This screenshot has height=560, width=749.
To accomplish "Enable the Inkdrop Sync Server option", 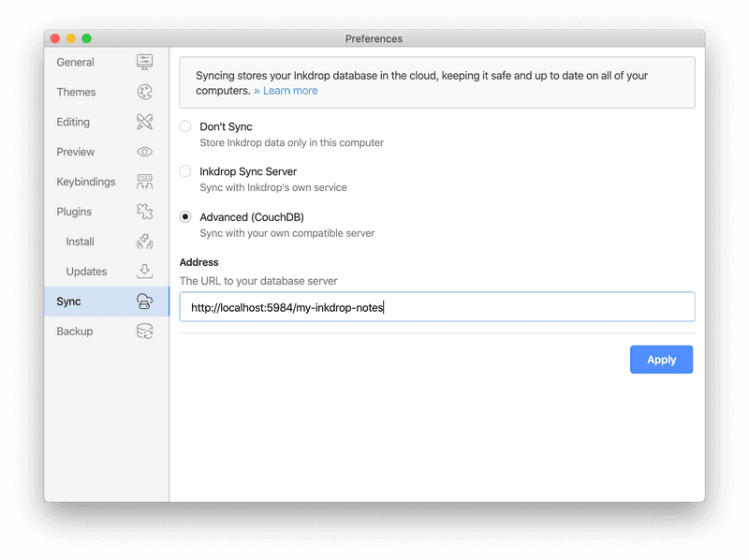I will coord(184,171).
